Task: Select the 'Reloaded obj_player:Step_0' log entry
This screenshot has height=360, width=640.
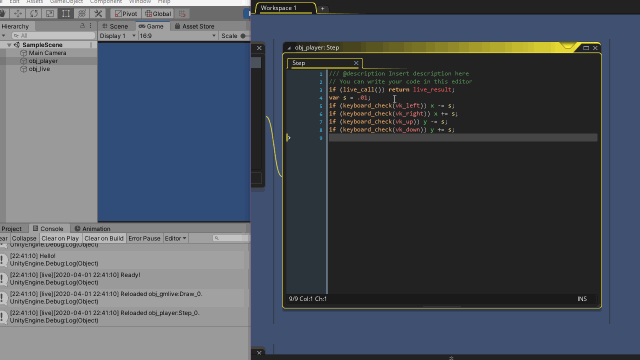Action: point(122,317)
